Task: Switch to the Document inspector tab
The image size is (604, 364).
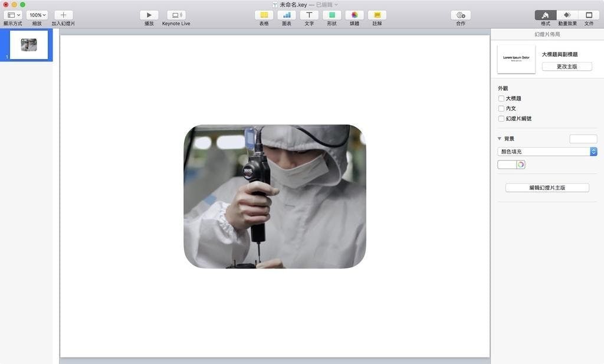Action: [589, 15]
